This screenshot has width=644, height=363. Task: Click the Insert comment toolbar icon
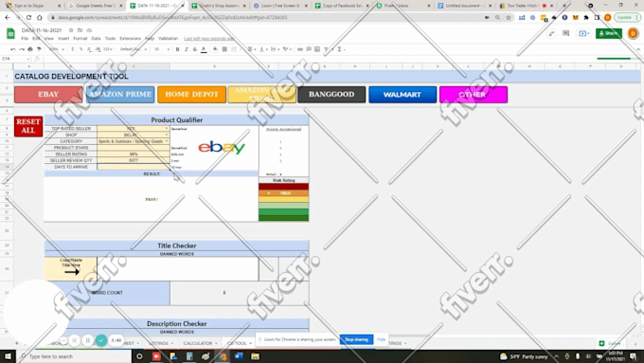(x=309, y=49)
